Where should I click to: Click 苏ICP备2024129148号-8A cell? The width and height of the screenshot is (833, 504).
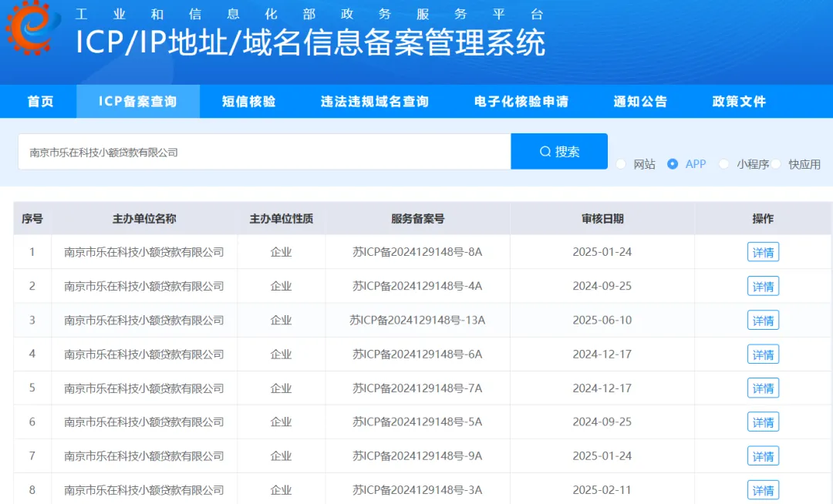(x=417, y=252)
